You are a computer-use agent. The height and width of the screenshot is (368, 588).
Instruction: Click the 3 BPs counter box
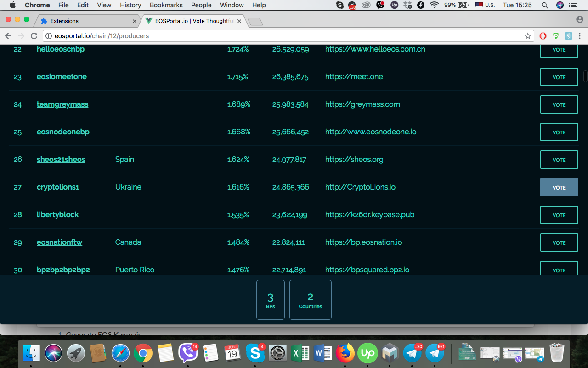[x=271, y=299]
